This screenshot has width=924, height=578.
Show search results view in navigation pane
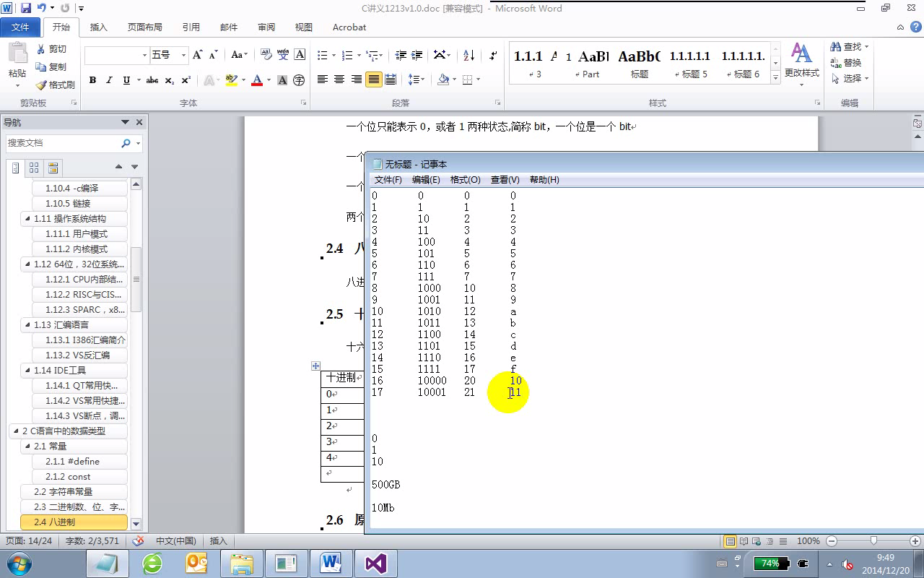click(53, 168)
